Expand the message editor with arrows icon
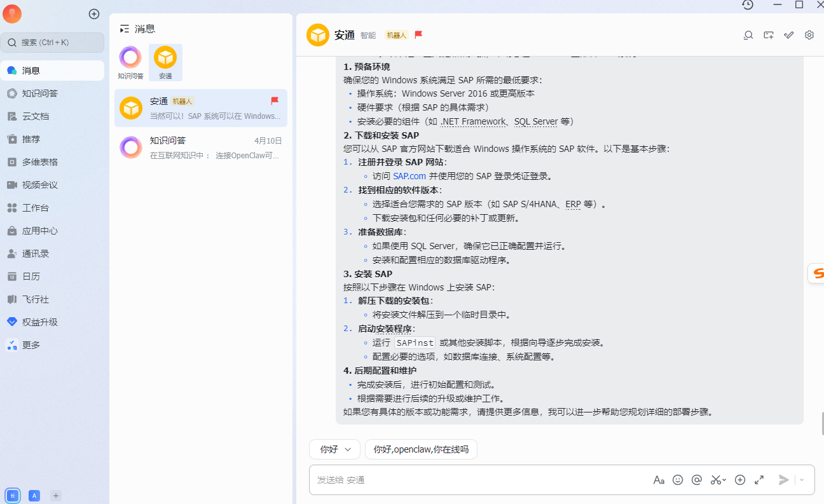The width and height of the screenshot is (824, 504). coord(759,480)
